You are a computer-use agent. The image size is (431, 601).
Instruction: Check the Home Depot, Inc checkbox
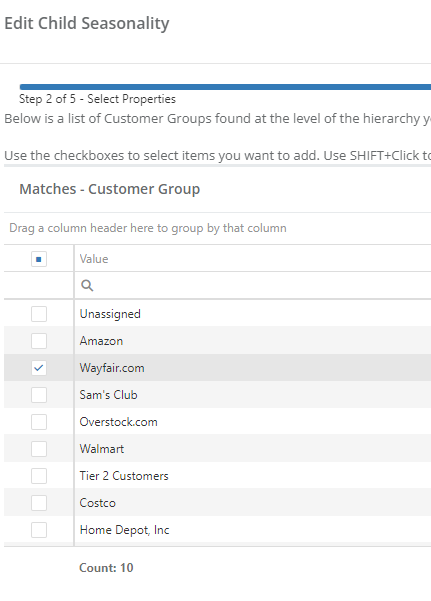pos(39,530)
